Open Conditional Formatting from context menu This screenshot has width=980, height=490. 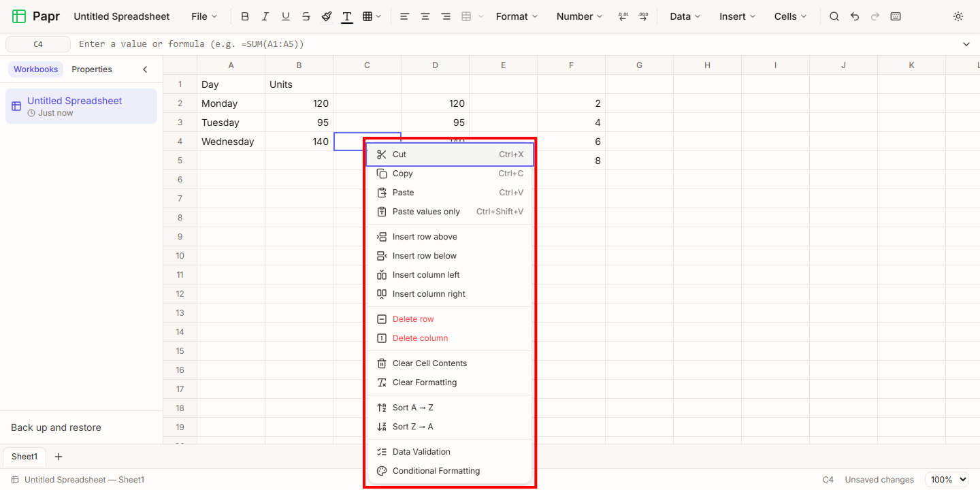pyautogui.click(x=450, y=471)
